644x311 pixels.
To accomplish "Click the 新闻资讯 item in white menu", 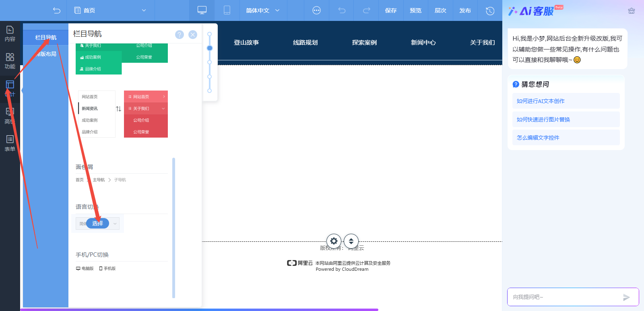I will [90, 109].
